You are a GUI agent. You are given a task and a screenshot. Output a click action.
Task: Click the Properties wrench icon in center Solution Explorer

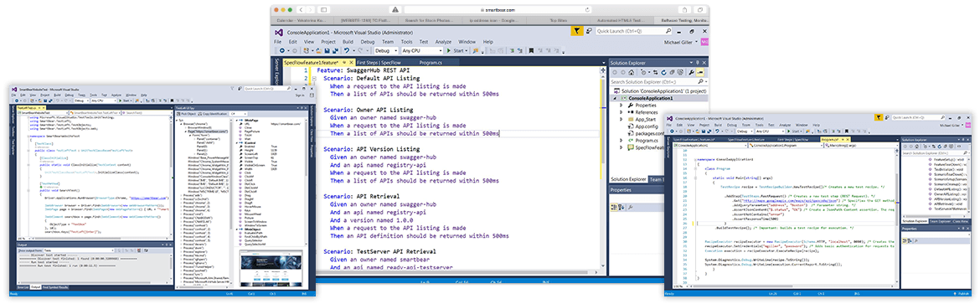point(691,73)
